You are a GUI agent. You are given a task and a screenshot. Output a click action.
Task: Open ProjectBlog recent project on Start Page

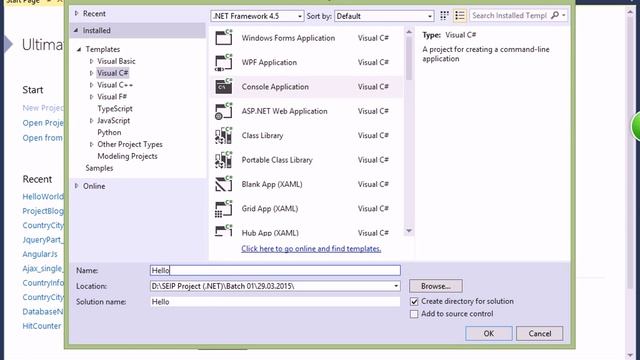tap(43, 211)
